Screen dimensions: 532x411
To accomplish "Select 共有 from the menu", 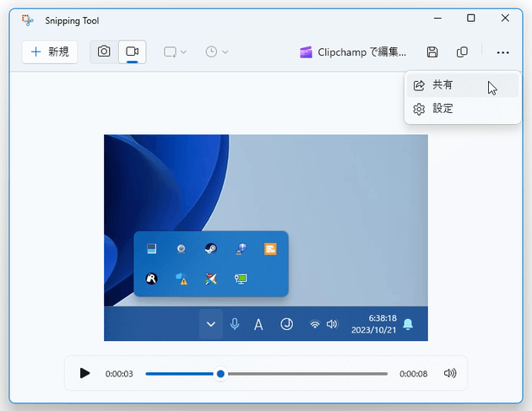I will click(463, 85).
